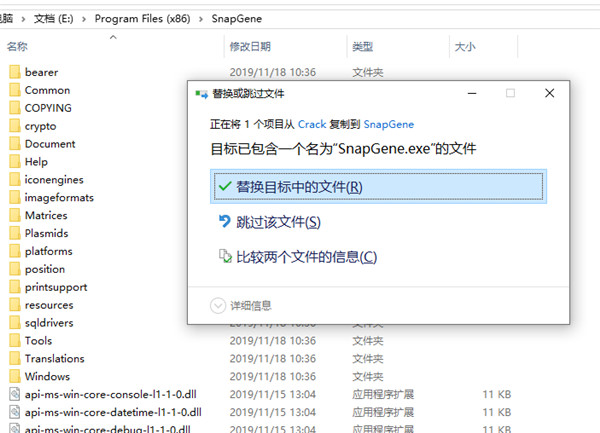The image size is (600, 433).
Task: Click api-ms-win-core-console-l1-1-0.dll file name
Action: (x=111, y=394)
